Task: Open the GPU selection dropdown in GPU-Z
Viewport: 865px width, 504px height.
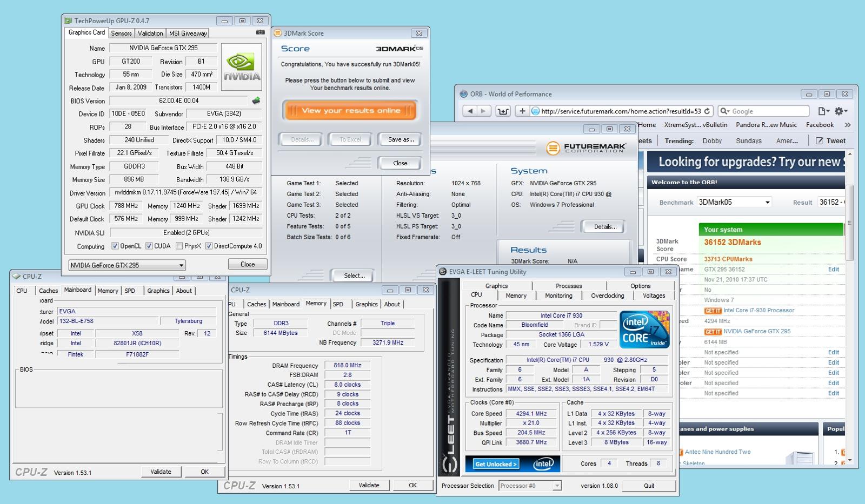Action: coord(127,265)
